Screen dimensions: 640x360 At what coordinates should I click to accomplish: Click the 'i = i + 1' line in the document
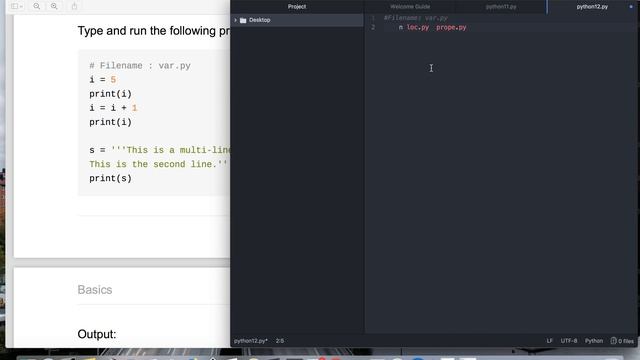pyautogui.click(x=113, y=108)
